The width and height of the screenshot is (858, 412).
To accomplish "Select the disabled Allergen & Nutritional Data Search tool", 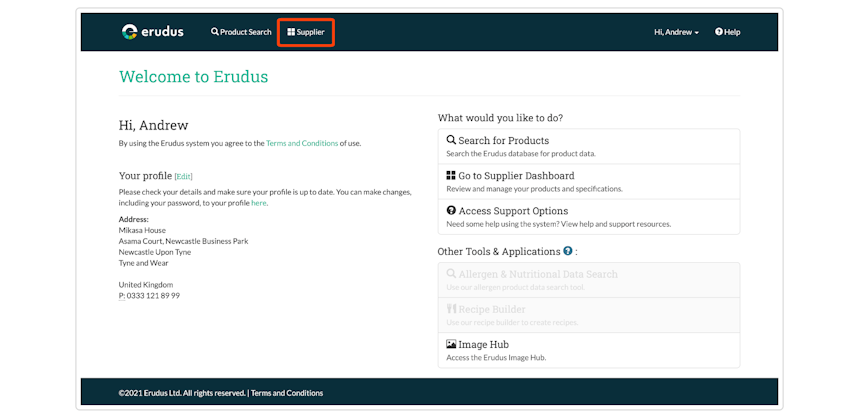I will point(589,280).
